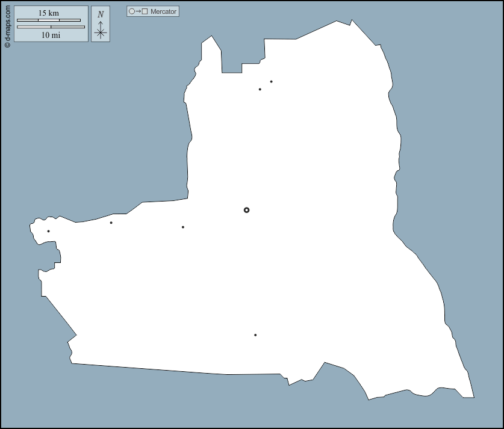Click the circle symbol in projection legend
Screen dimensions: 504x429
tap(132, 11)
